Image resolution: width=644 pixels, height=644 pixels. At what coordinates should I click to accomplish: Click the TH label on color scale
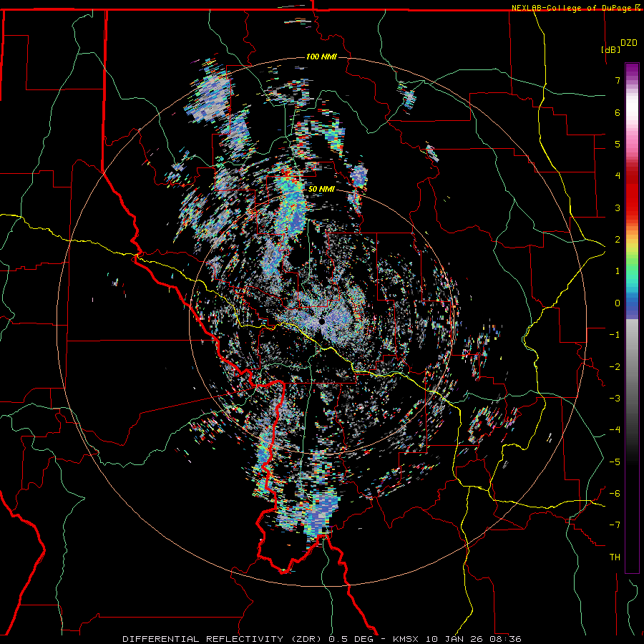pos(615,557)
